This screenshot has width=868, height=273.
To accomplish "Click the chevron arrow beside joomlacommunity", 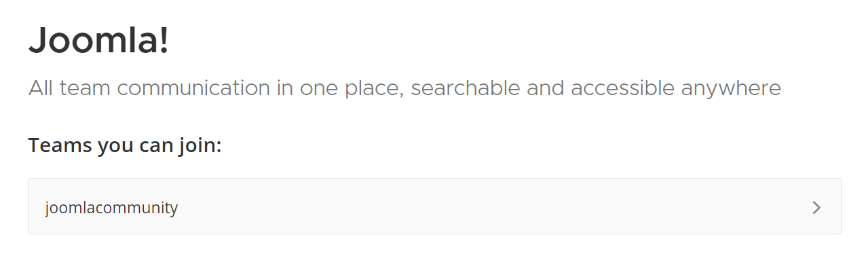I will click(x=816, y=208).
